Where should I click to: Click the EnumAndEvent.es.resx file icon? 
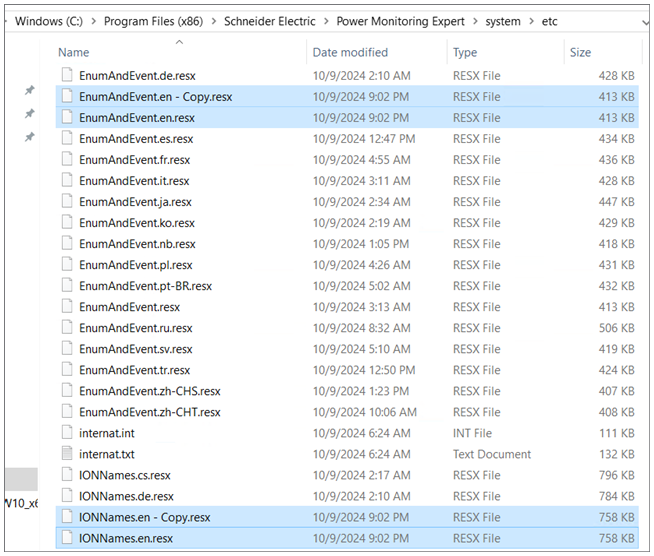tap(67, 138)
